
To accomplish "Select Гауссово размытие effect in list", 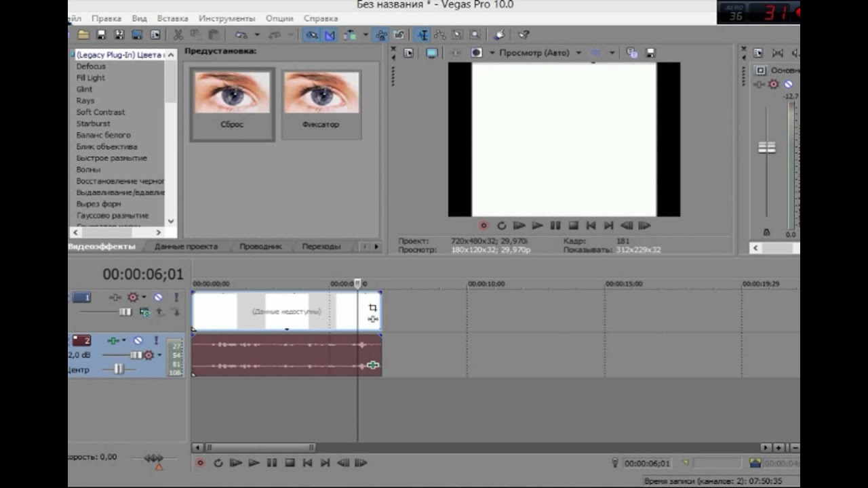I will [x=112, y=216].
